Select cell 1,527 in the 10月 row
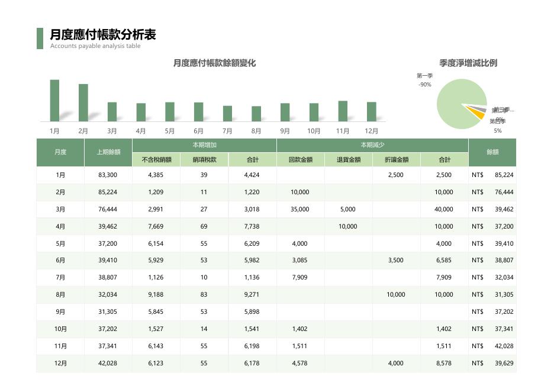554x392 pixels. coord(156,329)
